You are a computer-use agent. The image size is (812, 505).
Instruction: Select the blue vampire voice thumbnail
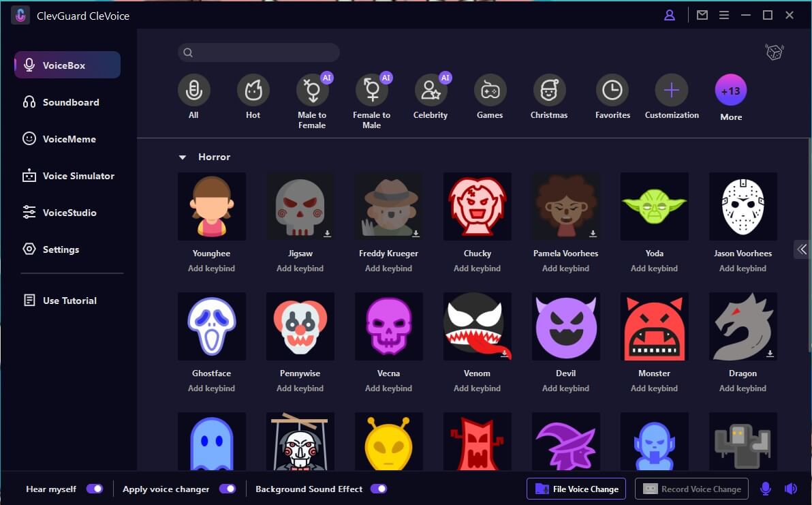coord(655,442)
